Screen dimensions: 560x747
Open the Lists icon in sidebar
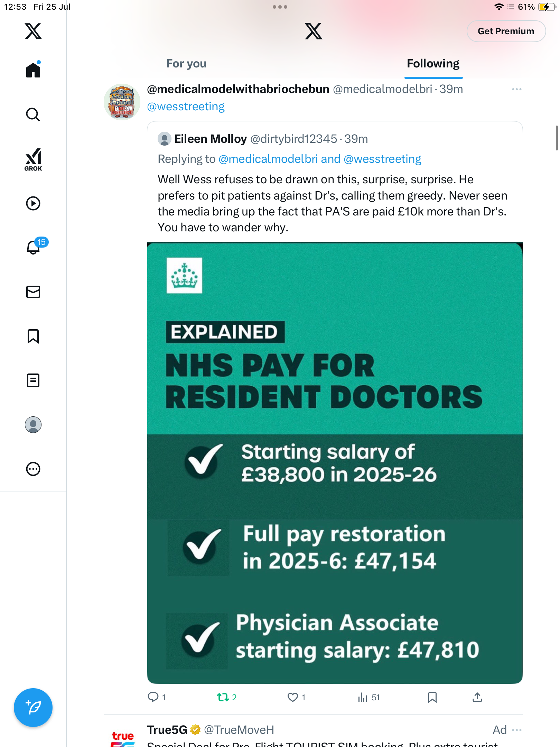[x=33, y=380]
